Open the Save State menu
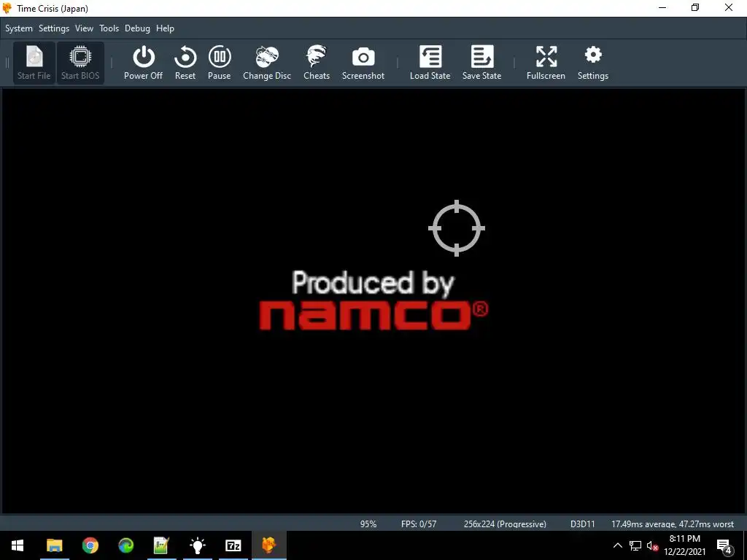The image size is (747, 560). tap(481, 63)
